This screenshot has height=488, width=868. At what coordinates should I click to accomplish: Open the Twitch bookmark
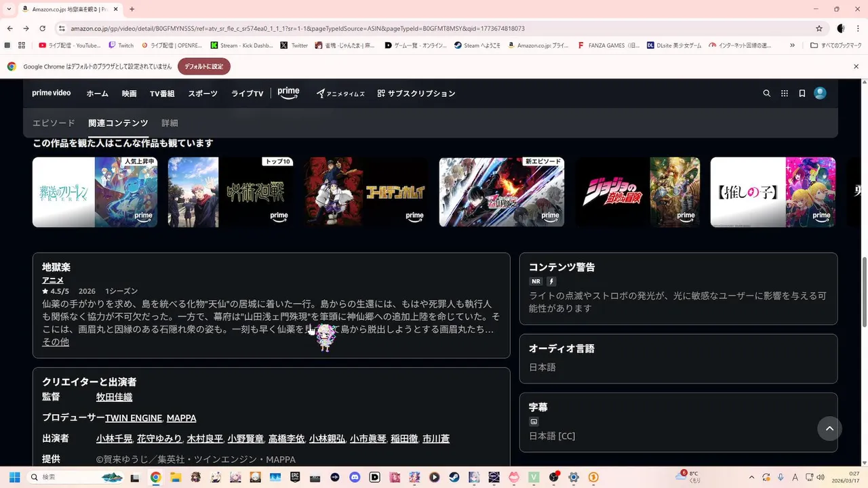click(x=121, y=45)
